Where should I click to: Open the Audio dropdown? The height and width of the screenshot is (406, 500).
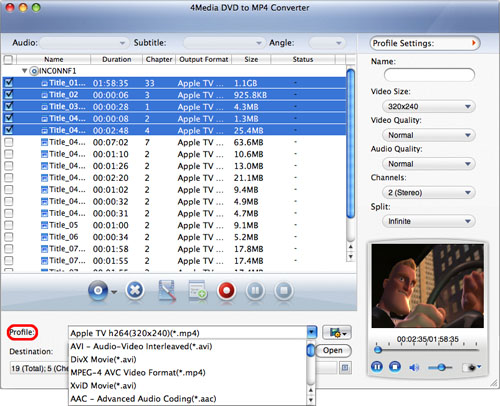click(84, 43)
